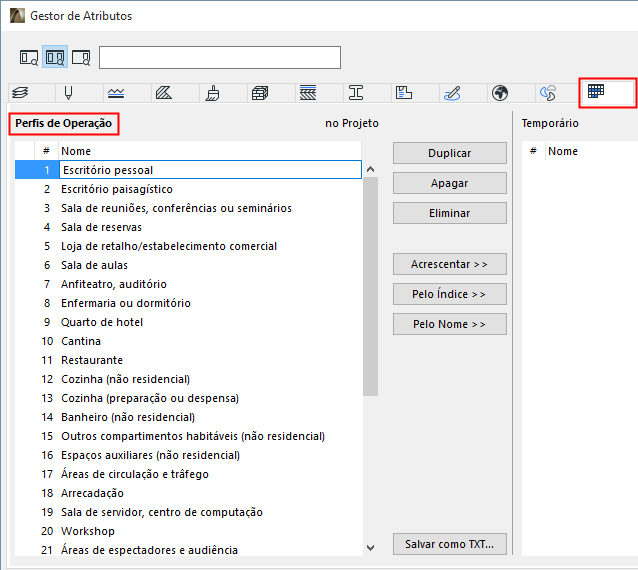Select 'Arrecadação' row
The height and width of the screenshot is (570, 638).
[188, 493]
